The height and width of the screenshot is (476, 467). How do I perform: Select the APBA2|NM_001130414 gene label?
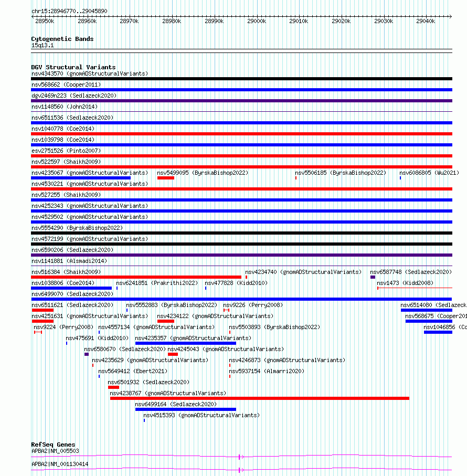tap(60, 464)
